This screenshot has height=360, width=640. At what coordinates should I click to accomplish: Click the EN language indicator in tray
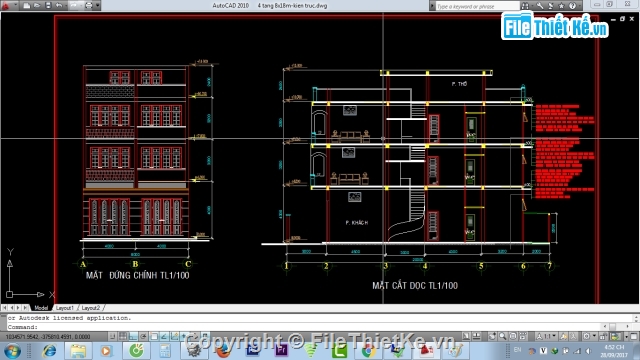tap(518, 350)
